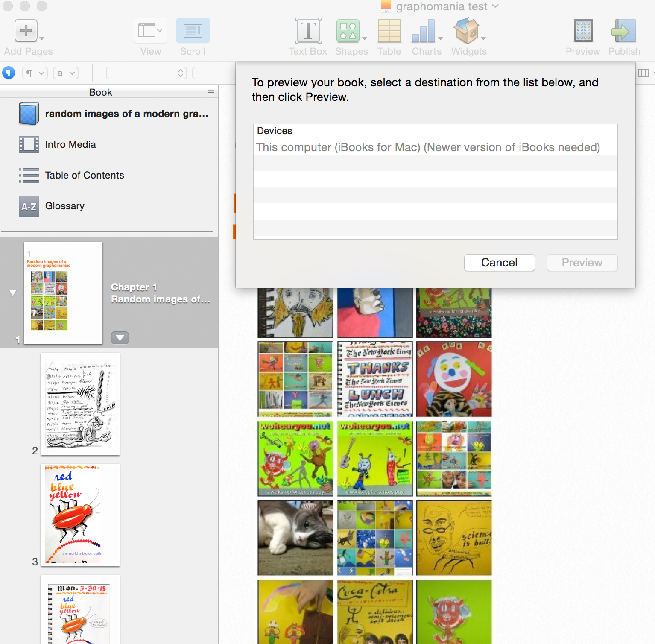Image resolution: width=655 pixels, height=644 pixels.
Task: Click the Publish toolbar icon
Action: point(623,31)
